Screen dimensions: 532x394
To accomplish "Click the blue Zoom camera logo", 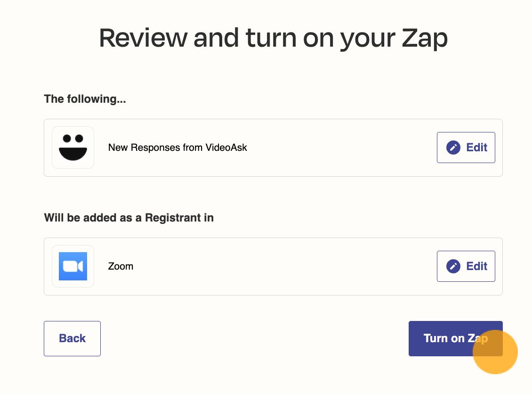I will (73, 266).
